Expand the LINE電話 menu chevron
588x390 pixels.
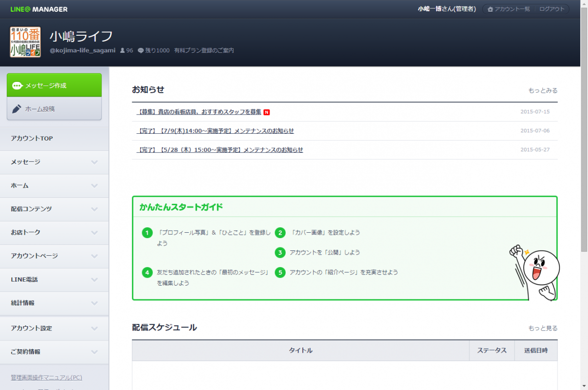coord(95,280)
